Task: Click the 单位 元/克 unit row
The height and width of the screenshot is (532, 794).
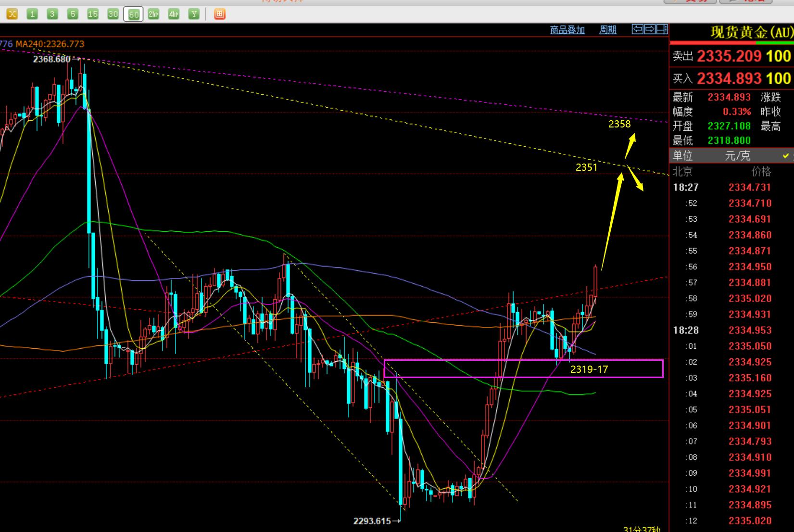Action: (731, 156)
